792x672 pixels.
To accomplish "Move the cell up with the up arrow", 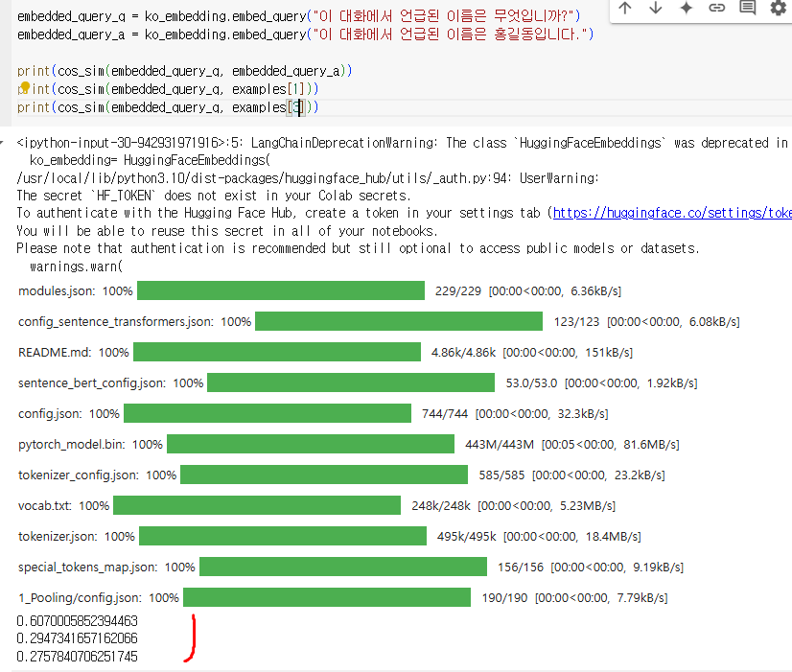I will click(625, 8).
